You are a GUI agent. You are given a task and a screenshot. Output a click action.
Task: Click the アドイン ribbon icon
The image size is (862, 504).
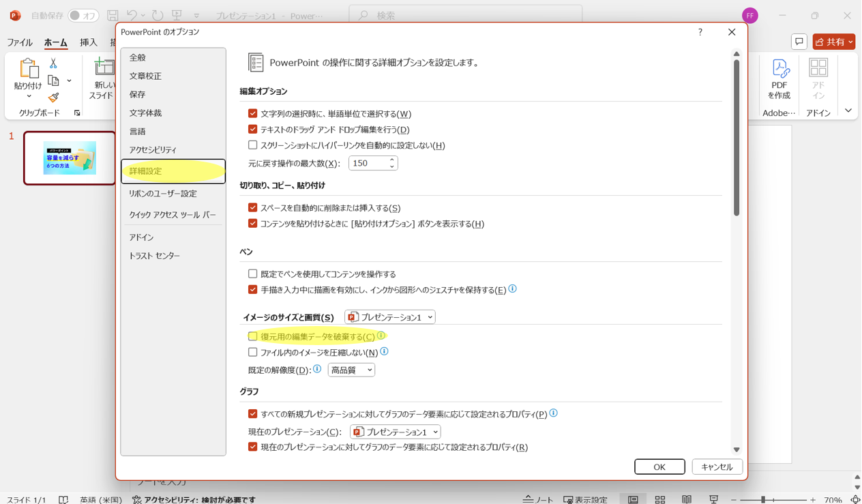[818, 68]
